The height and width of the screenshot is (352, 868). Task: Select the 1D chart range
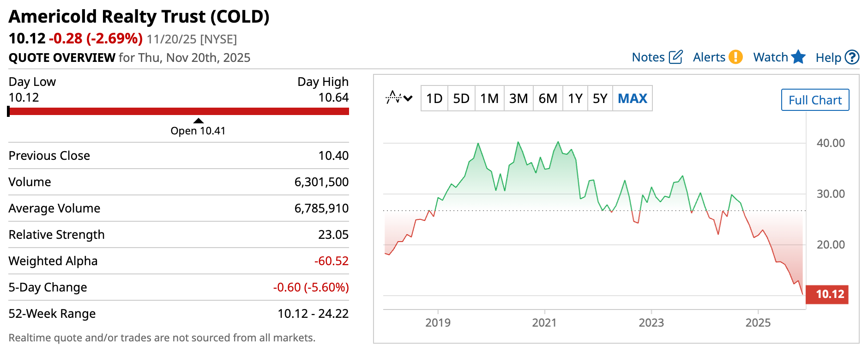click(x=434, y=98)
